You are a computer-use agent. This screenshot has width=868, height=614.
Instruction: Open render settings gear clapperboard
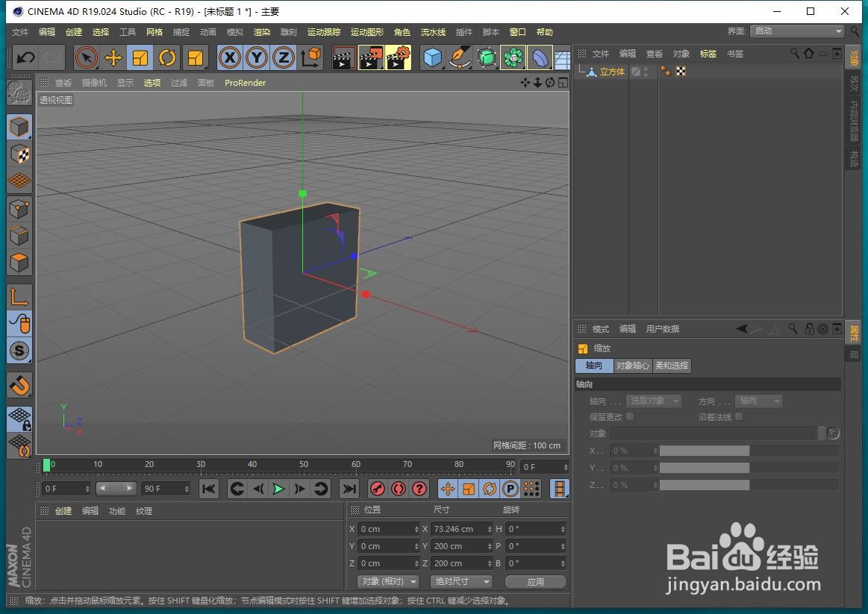[x=398, y=57]
